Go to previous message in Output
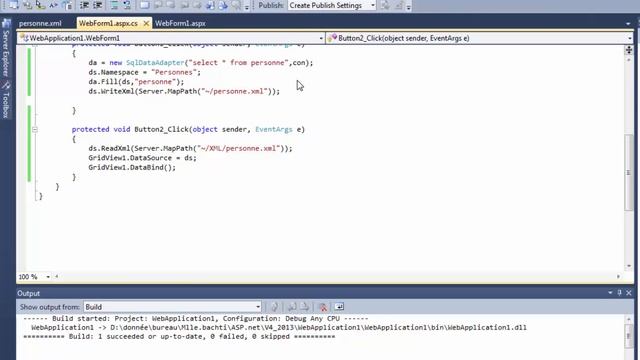 coord(292,307)
